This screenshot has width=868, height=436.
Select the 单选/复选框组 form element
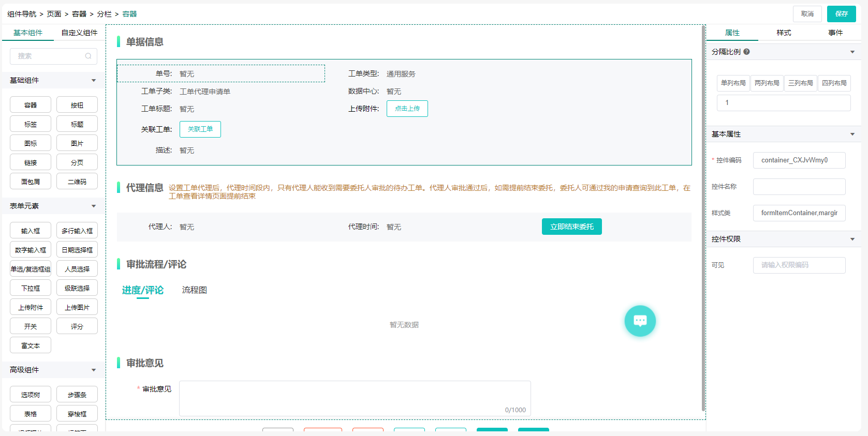coord(31,269)
